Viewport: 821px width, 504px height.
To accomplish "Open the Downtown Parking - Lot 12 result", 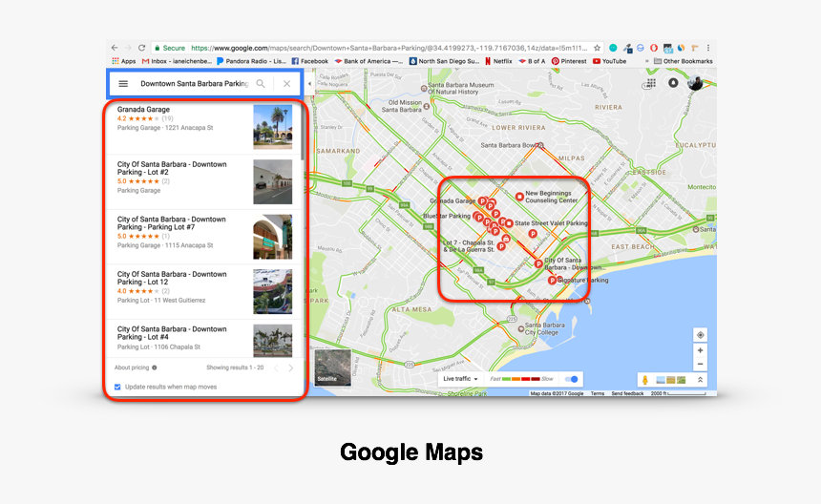I will pos(204,292).
